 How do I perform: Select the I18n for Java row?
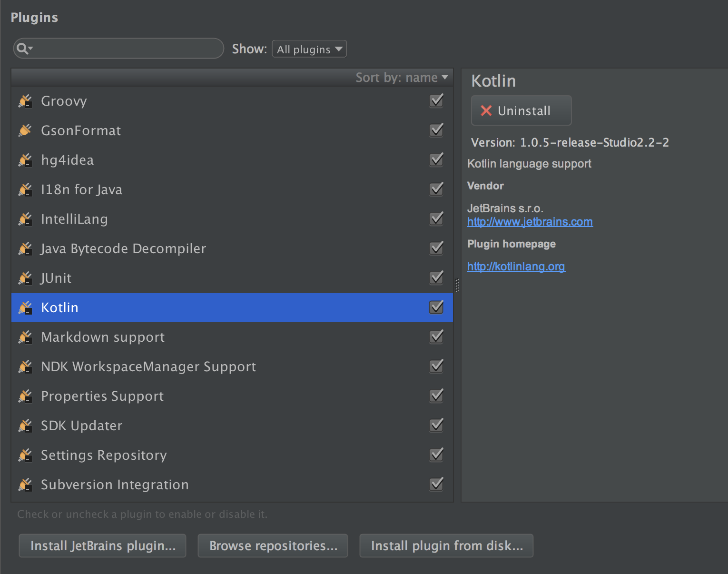tap(232, 189)
